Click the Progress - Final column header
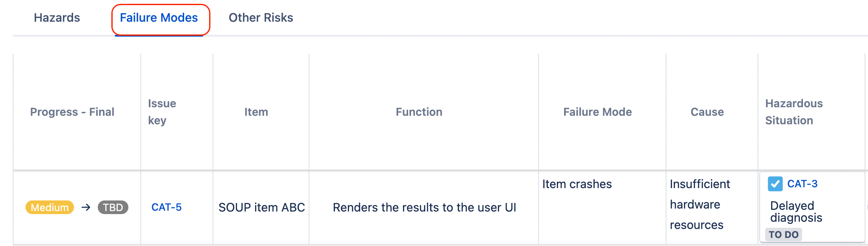 pos(72,112)
